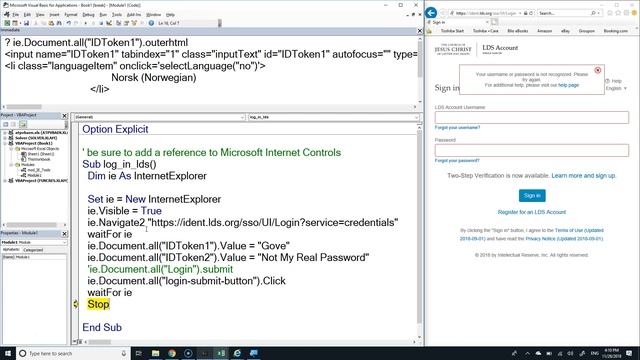Close the Immediate window pane
This screenshot has height=360, width=640.
[420, 31]
